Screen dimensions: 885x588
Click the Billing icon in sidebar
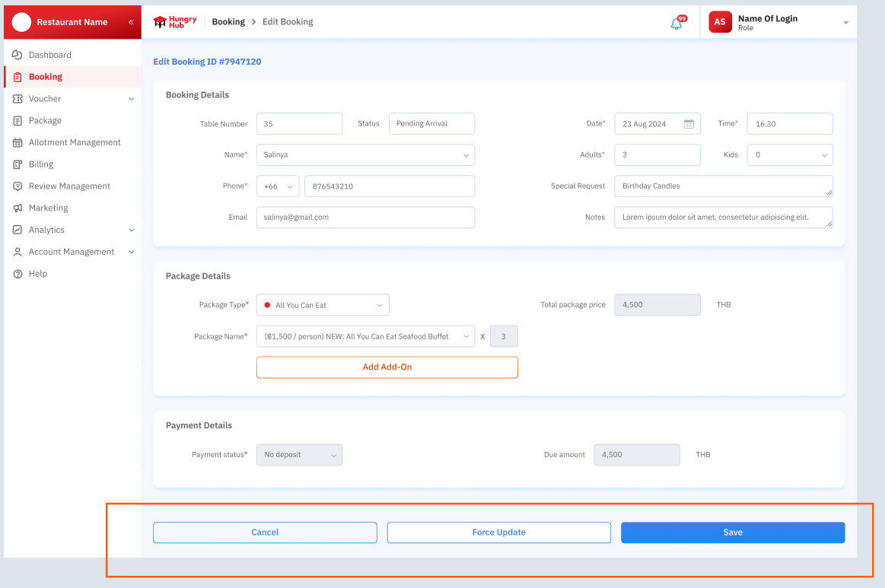pyautogui.click(x=18, y=164)
